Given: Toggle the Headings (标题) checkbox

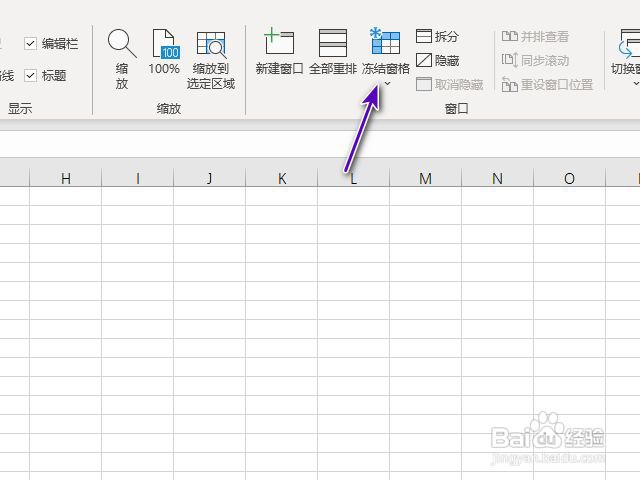Looking at the screenshot, I should (x=31, y=76).
